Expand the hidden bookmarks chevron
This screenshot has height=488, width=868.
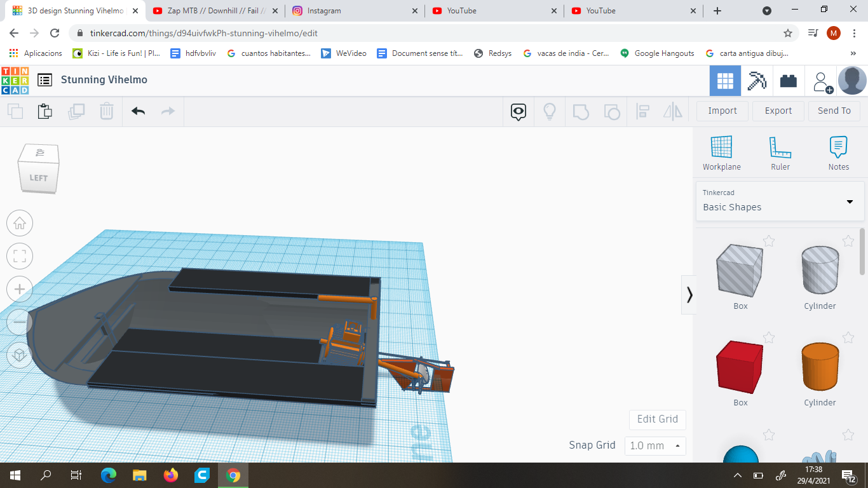(853, 53)
